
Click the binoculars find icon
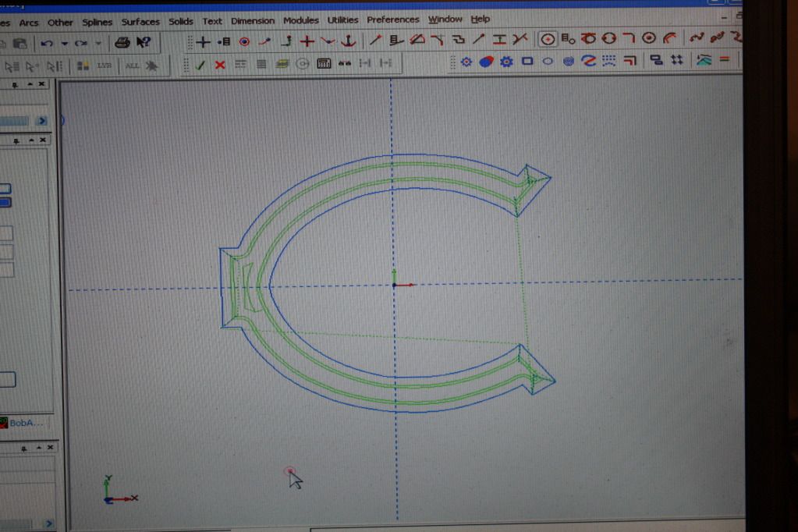click(x=345, y=64)
